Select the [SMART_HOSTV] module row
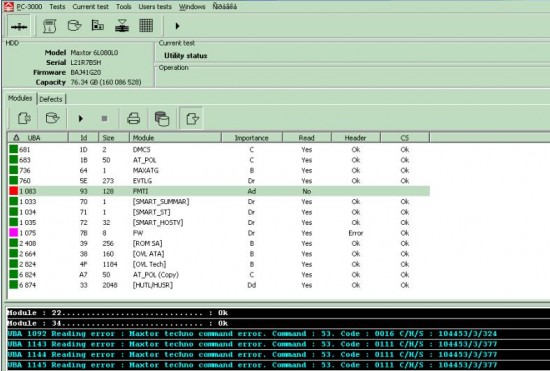The image size is (550, 371). click(219, 223)
